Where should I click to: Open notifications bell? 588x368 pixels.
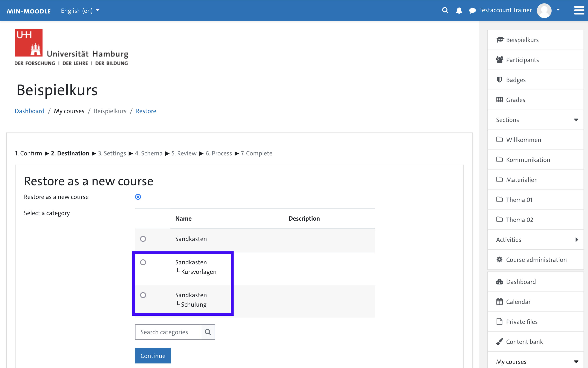[459, 10]
